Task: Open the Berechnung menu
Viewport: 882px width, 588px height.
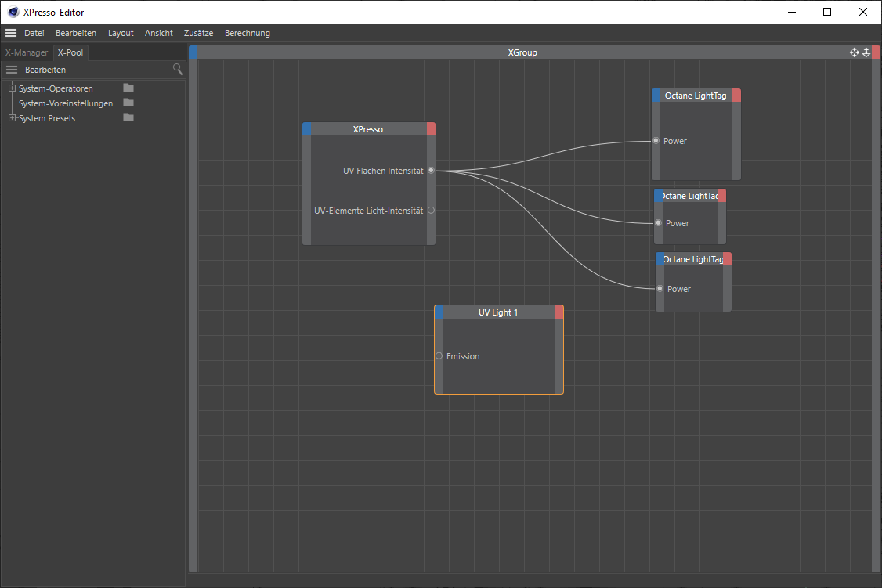Action: [248, 33]
